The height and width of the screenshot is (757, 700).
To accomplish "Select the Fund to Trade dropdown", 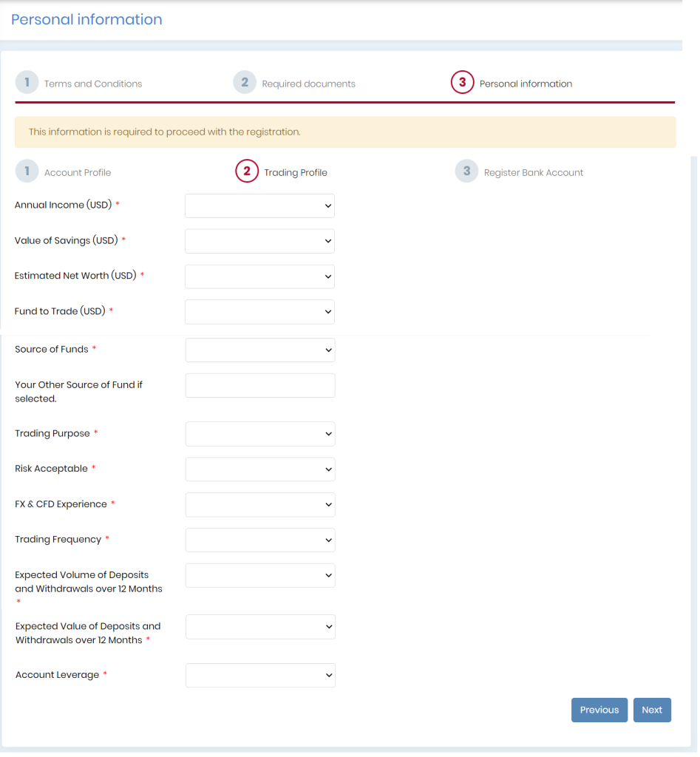I will (259, 312).
